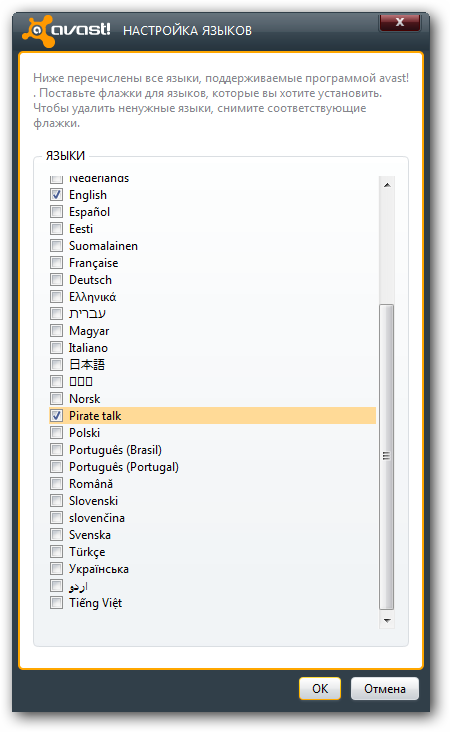Viewport: 450px width, 732px height.
Task: Tick the Português (Portugal) checkbox
Action: (x=56, y=467)
